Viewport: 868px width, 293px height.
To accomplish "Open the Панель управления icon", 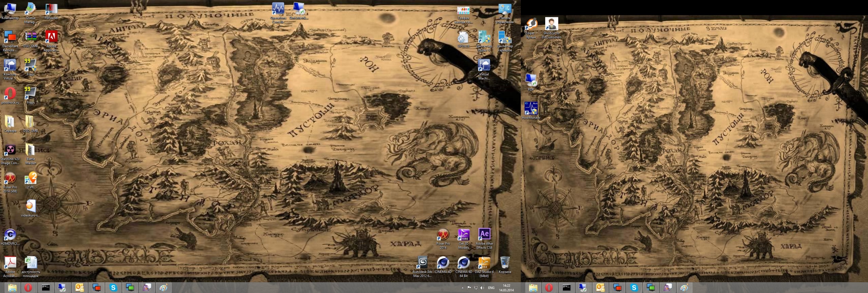I will [x=505, y=13].
